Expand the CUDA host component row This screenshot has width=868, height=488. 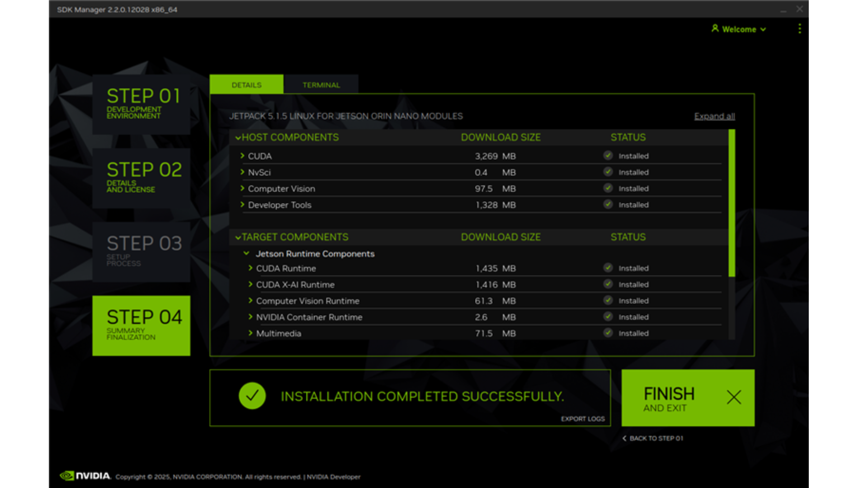tap(242, 156)
